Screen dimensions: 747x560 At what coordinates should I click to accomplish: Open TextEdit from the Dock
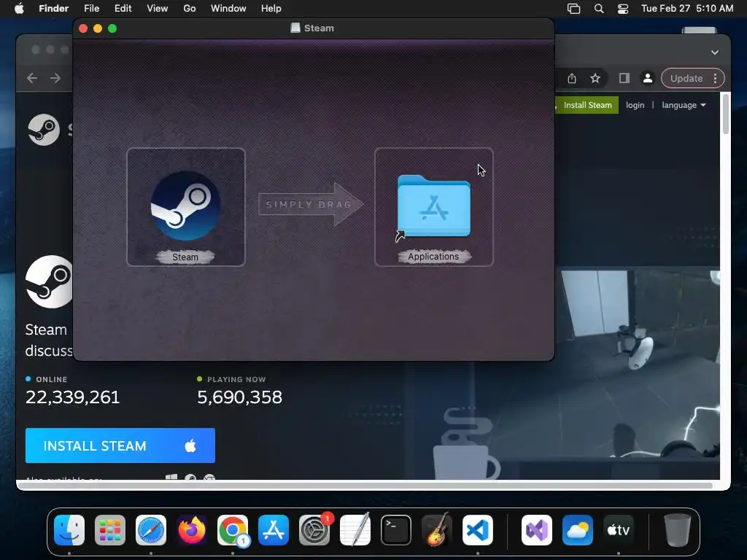pyautogui.click(x=355, y=529)
